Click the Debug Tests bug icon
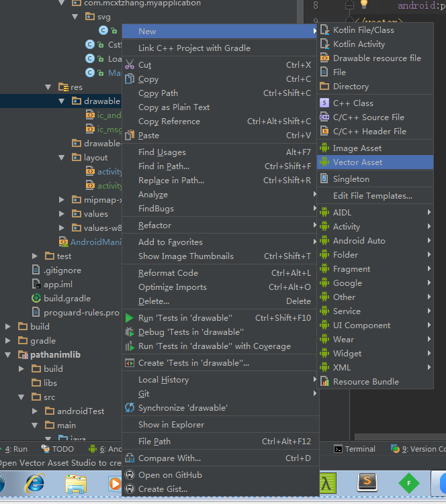The height and width of the screenshot is (504, 446). pyautogui.click(x=130, y=332)
